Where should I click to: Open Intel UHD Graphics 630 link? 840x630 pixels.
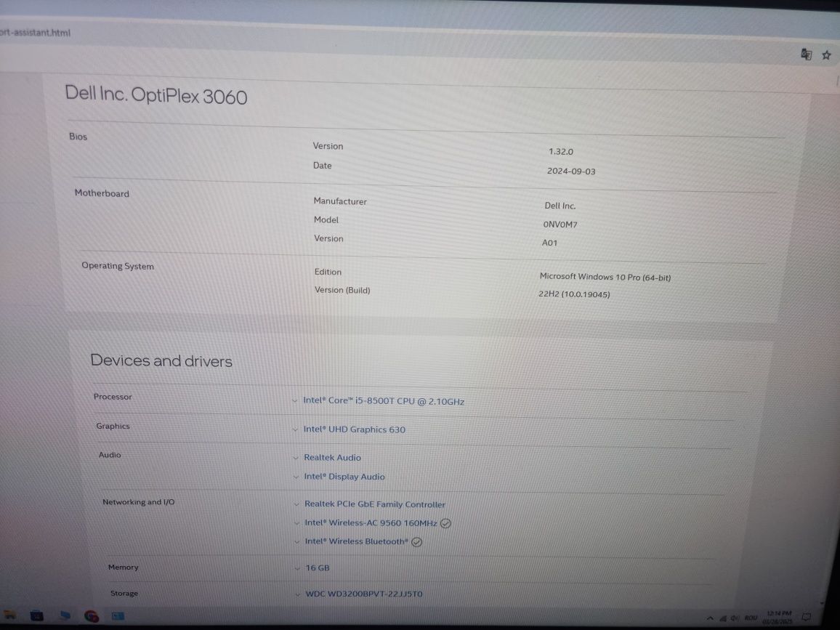354,429
